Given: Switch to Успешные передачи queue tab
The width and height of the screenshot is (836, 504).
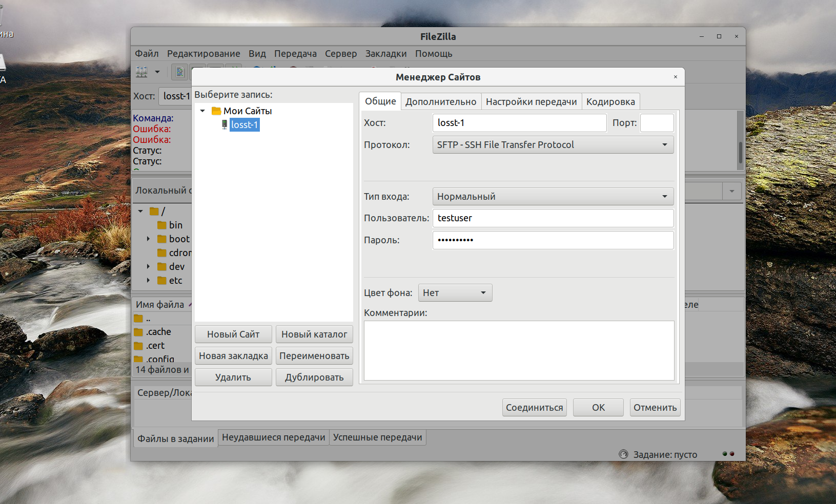Looking at the screenshot, I should click(x=378, y=437).
